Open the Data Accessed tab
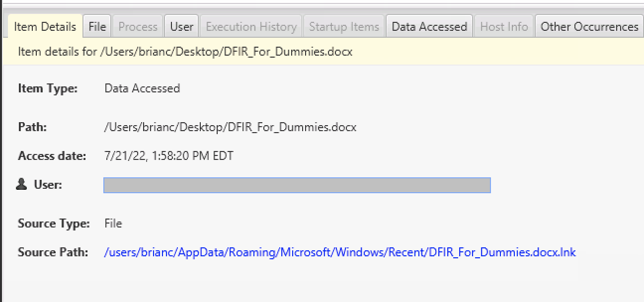Viewport: 644px width, 302px height. click(x=429, y=26)
